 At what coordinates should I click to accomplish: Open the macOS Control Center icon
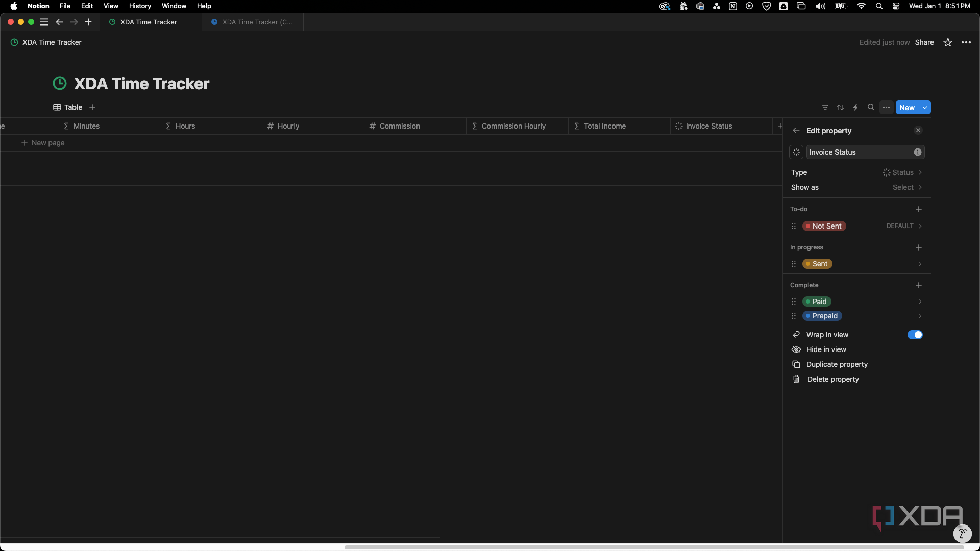[896, 6]
